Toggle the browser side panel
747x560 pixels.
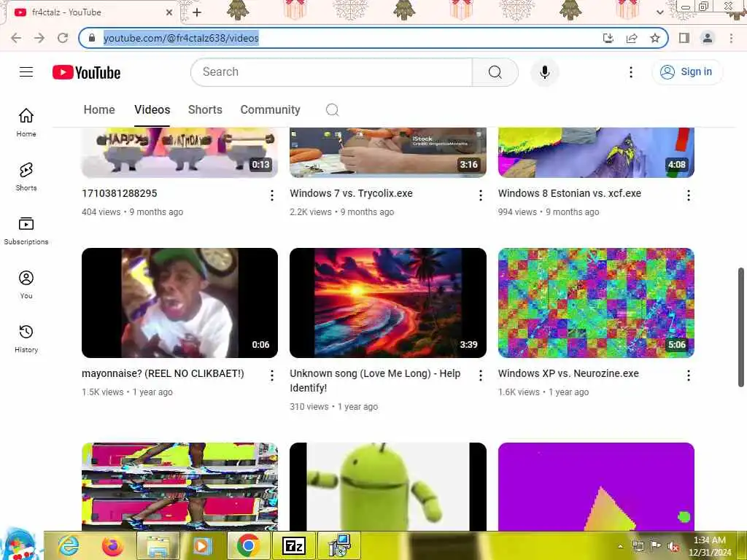(684, 38)
